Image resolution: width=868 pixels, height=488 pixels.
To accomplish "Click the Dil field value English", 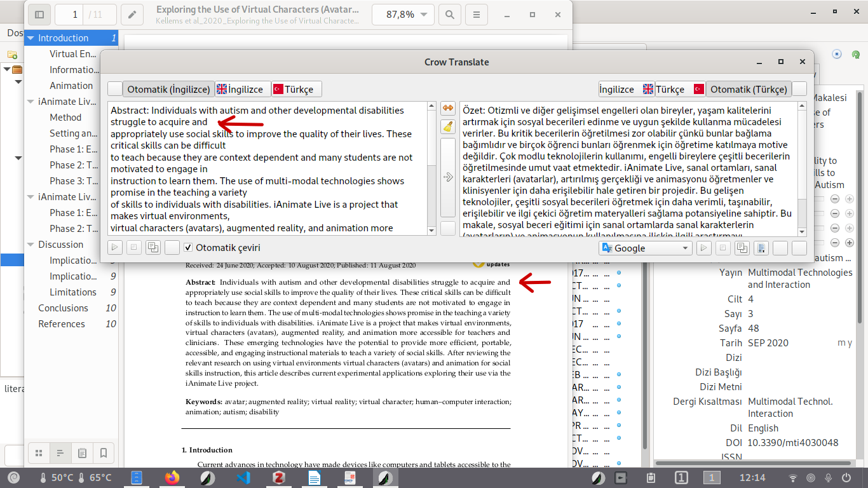I will 763,428.
